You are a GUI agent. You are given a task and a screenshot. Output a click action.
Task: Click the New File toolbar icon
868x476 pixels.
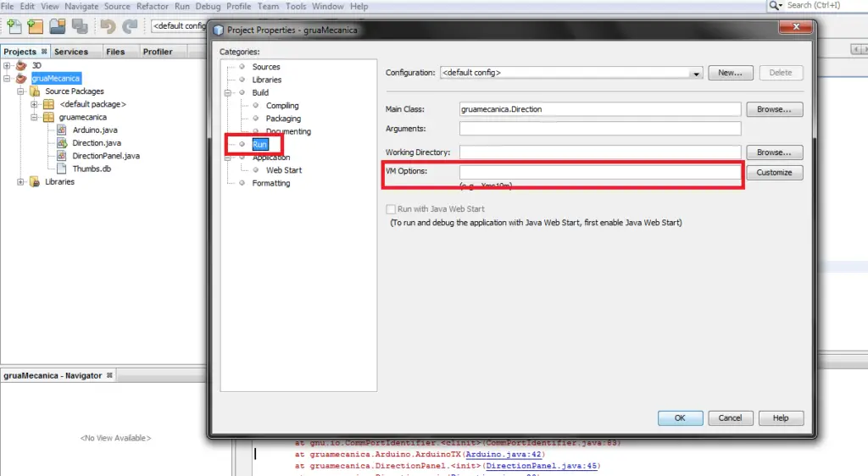tap(13, 26)
